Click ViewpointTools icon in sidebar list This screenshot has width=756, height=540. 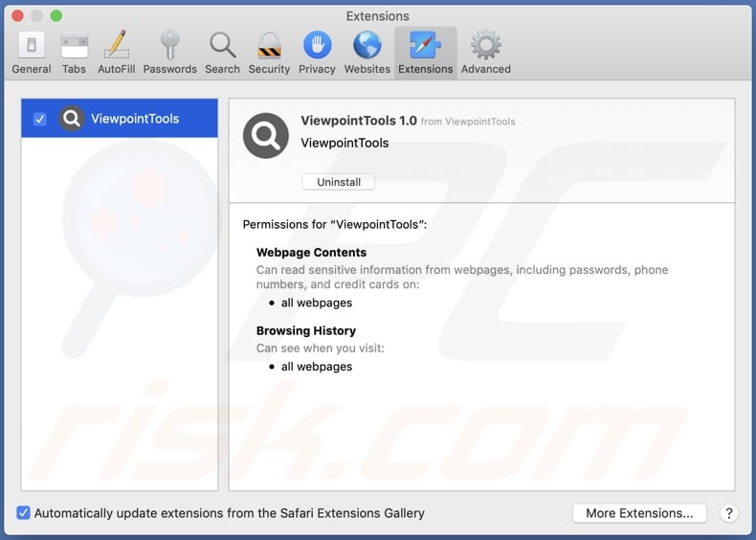[x=72, y=118]
